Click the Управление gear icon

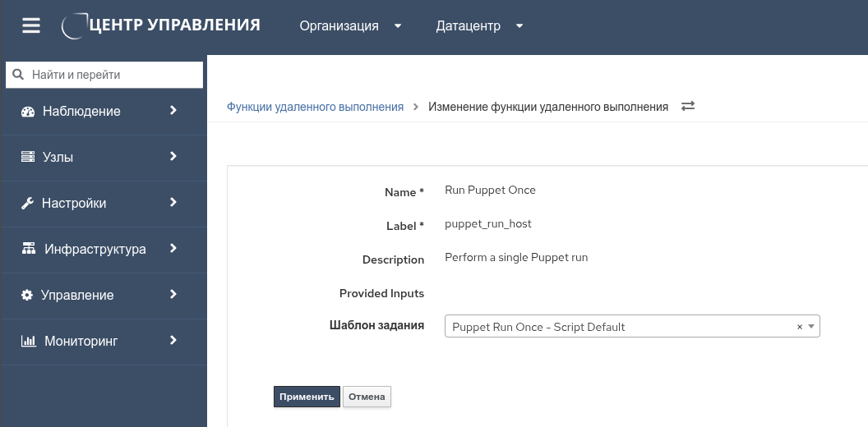coord(27,295)
